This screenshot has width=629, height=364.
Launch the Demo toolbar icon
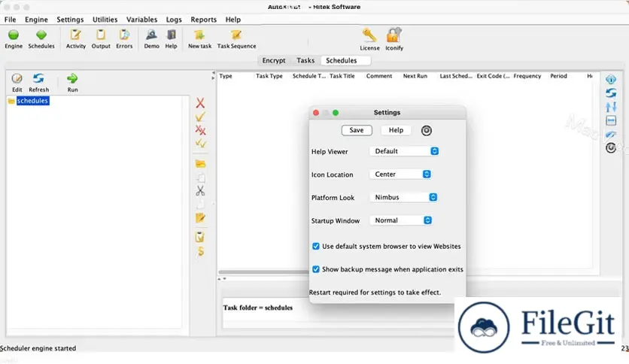click(151, 35)
